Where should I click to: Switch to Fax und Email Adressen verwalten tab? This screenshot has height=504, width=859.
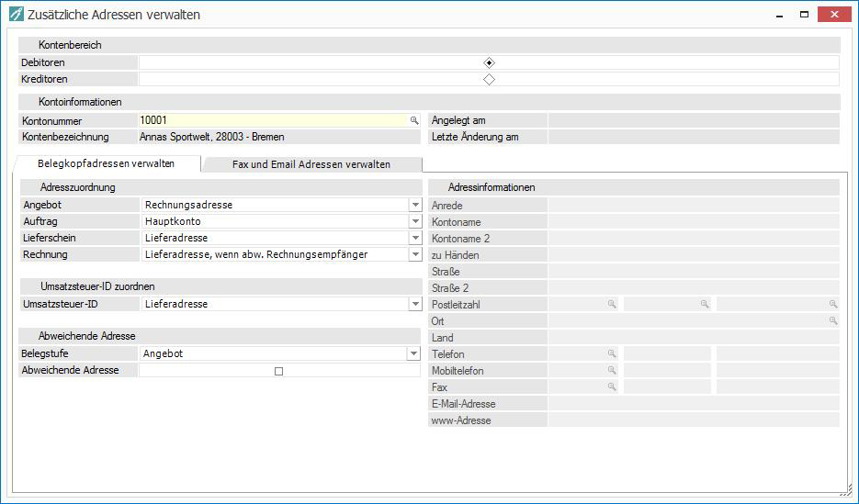311,164
